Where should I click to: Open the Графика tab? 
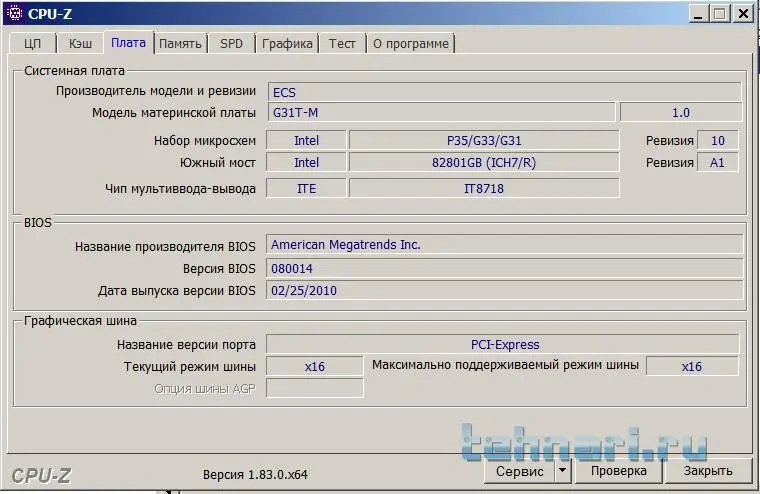click(x=287, y=44)
